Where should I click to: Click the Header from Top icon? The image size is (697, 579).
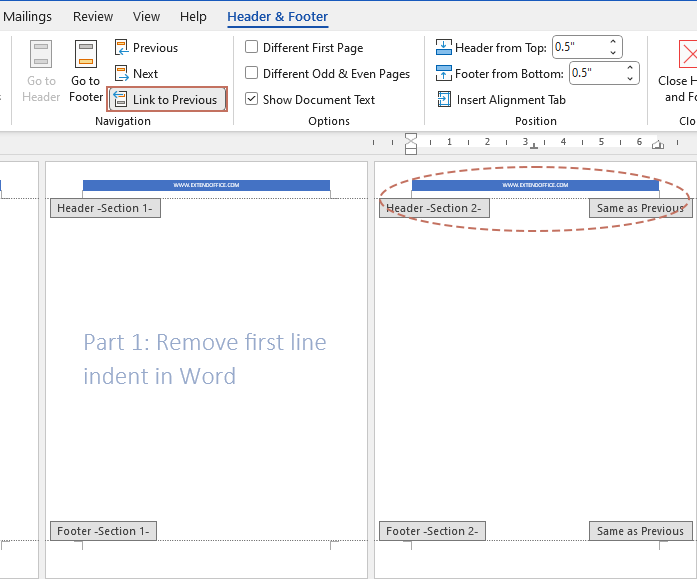444,48
